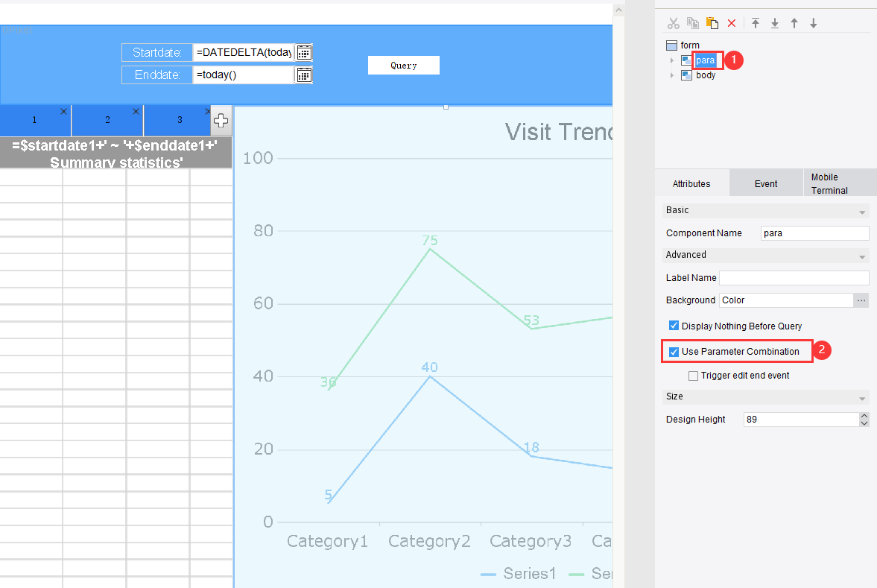
Task: Collapse the Advanced section
Action: [862, 257]
